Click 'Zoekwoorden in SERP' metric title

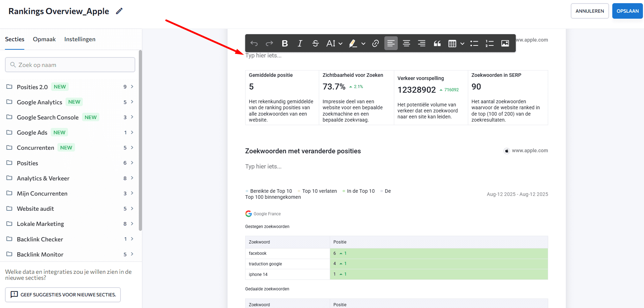496,75
